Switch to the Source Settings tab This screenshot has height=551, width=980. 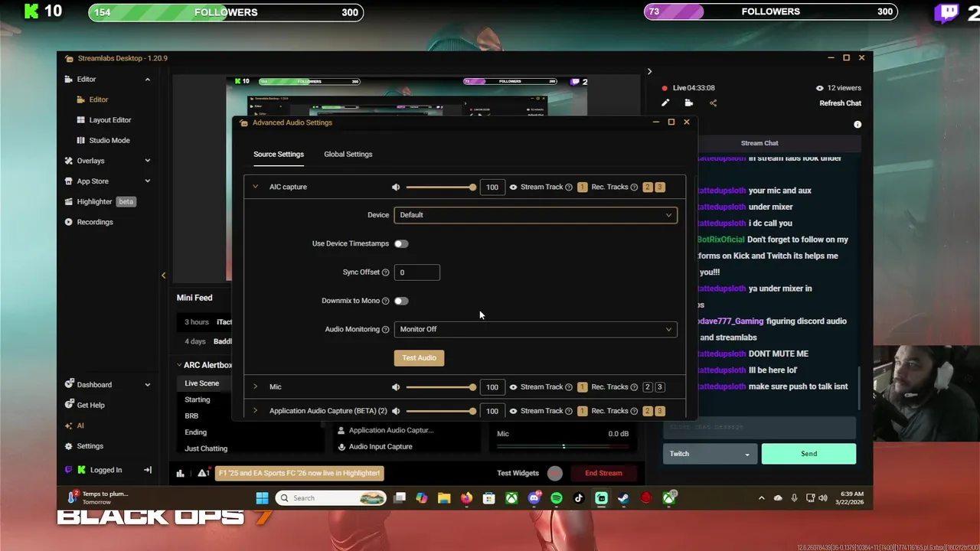[x=279, y=155]
